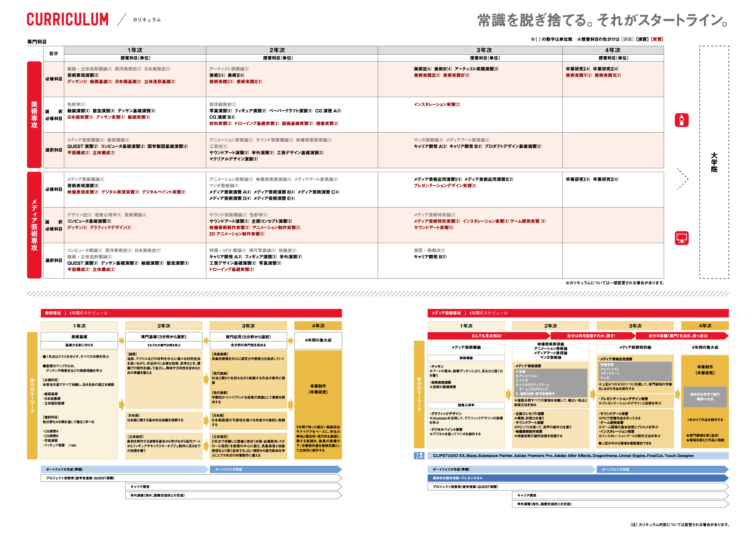Click the grey 総合的な思考で創作 box
756x534 pixels.
tap(705, 397)
